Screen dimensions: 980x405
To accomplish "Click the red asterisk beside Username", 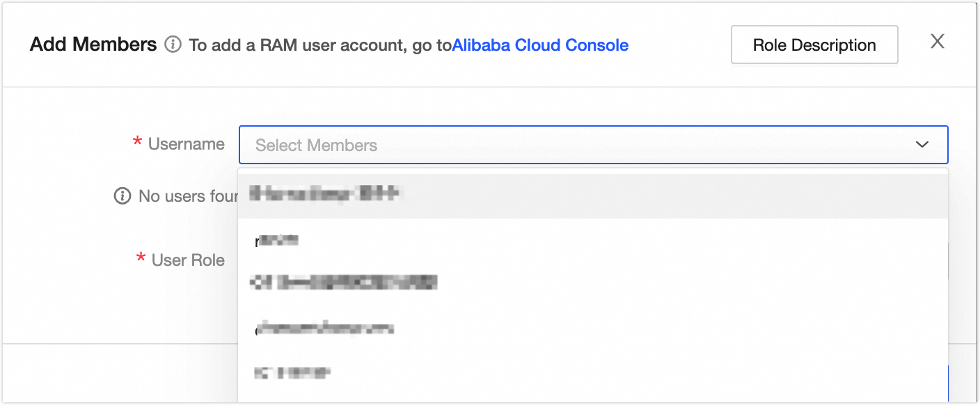I will click(x=137, y=144).
